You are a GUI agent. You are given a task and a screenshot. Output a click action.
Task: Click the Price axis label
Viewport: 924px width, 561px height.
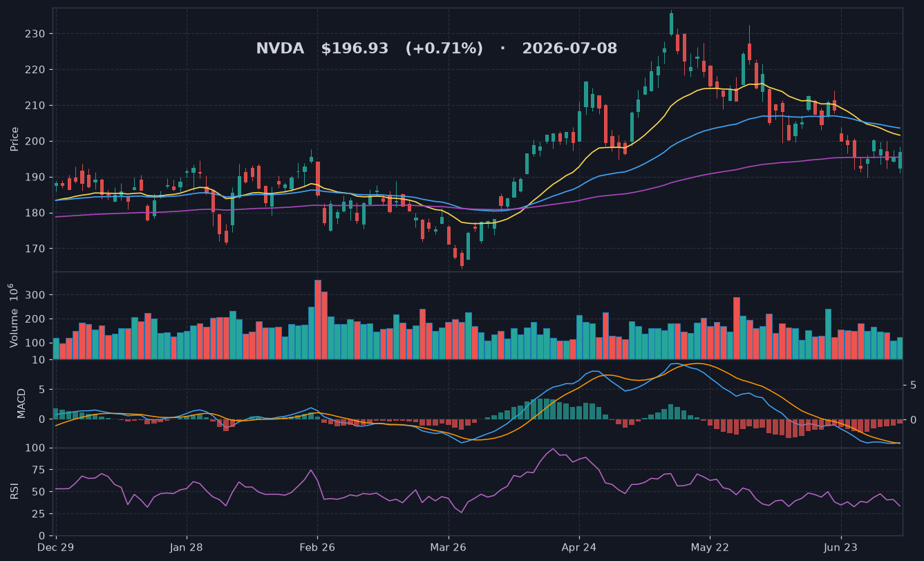[x=15, y=140]
